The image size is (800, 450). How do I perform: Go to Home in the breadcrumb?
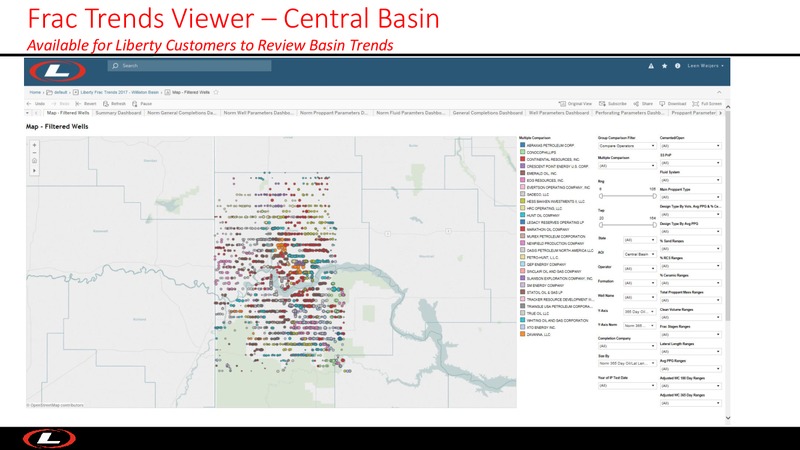pos(35,92)
